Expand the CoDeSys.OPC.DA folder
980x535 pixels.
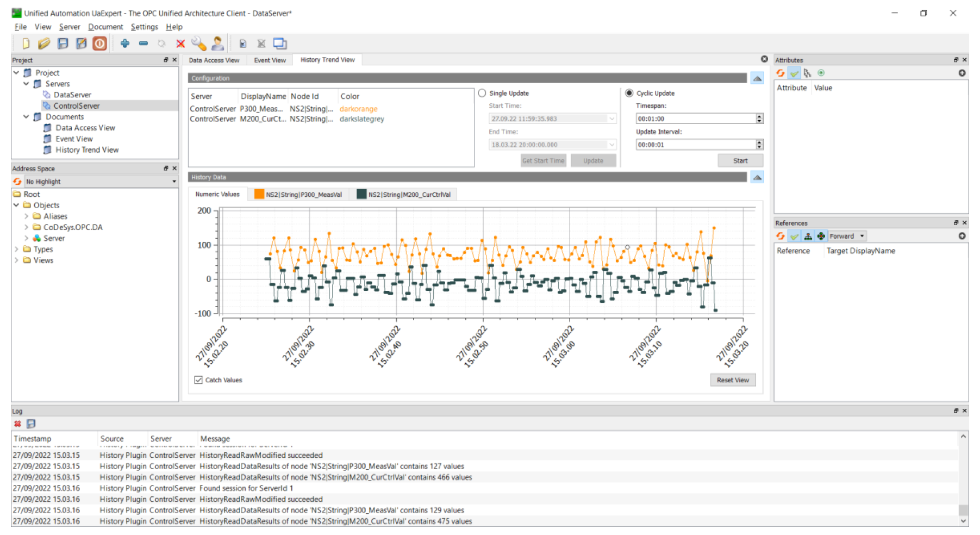(26, 227)
